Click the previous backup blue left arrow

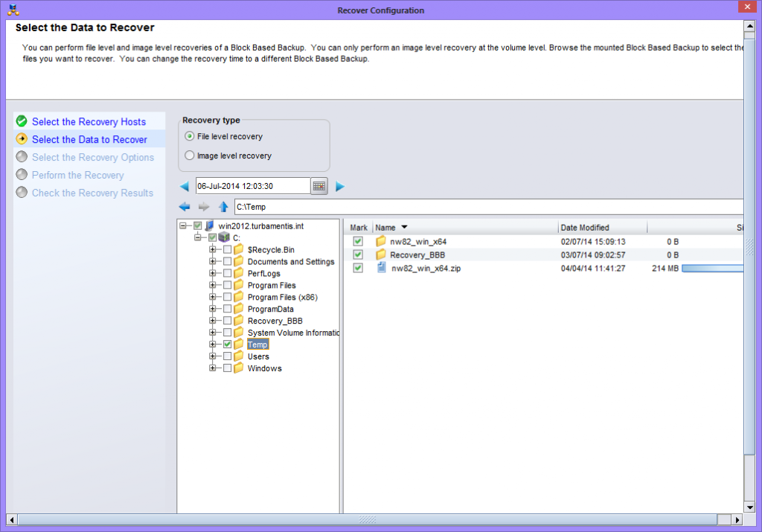[x=183, y=186]
